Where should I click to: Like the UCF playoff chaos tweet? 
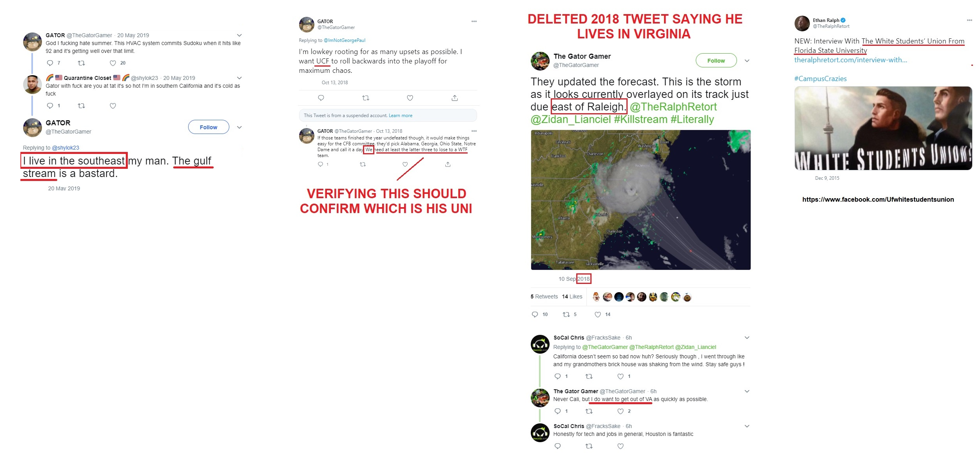point(410,98)
